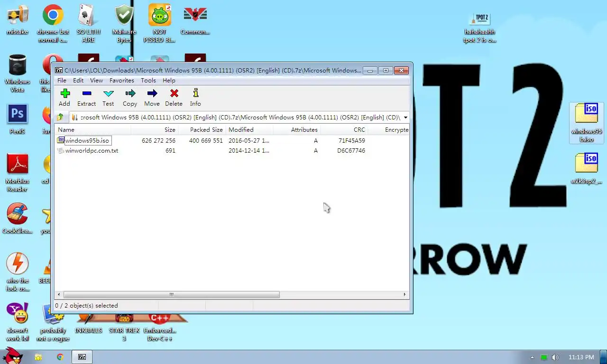
Task: Open the file explorer taskbar icon
Action: pyautogui.click(x=38, y=357)
